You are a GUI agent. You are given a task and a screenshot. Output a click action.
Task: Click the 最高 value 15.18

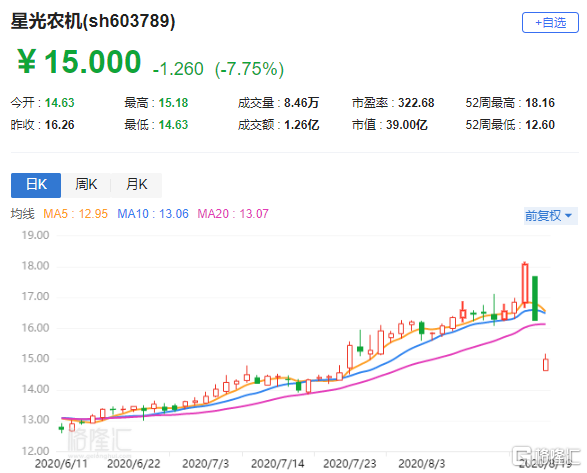point(173,103)
